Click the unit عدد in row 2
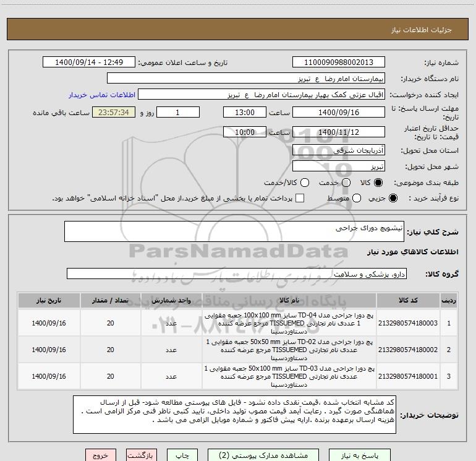 [x=171, y=350]
